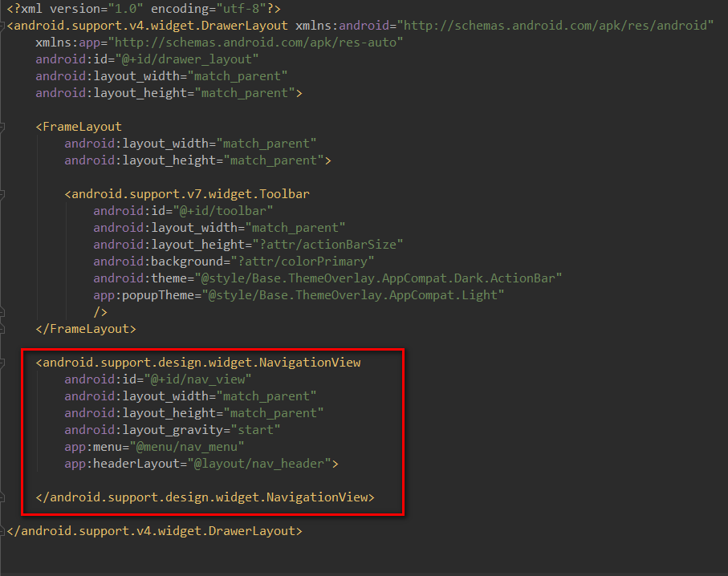This screenshot has height=576, width=728.
Task: Click the closing </android.support.v4.widget.DrawerLayout> tag
Action: point(155,531)
